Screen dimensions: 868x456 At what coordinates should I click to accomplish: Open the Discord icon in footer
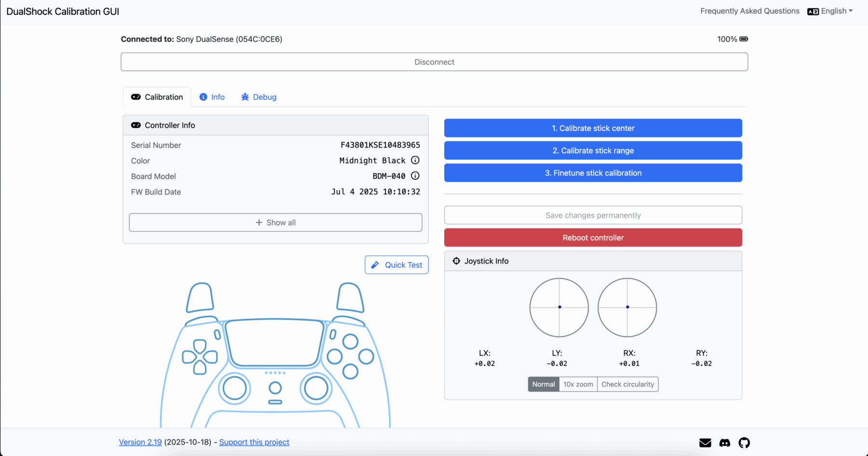click(724, 443)
